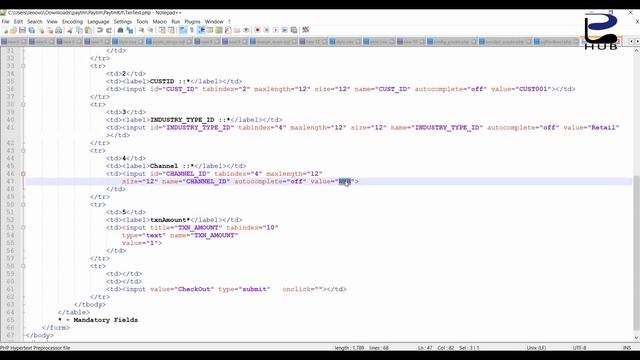
Task: Click the Close All toolbar icon
Action: click(x=50, y=30)
